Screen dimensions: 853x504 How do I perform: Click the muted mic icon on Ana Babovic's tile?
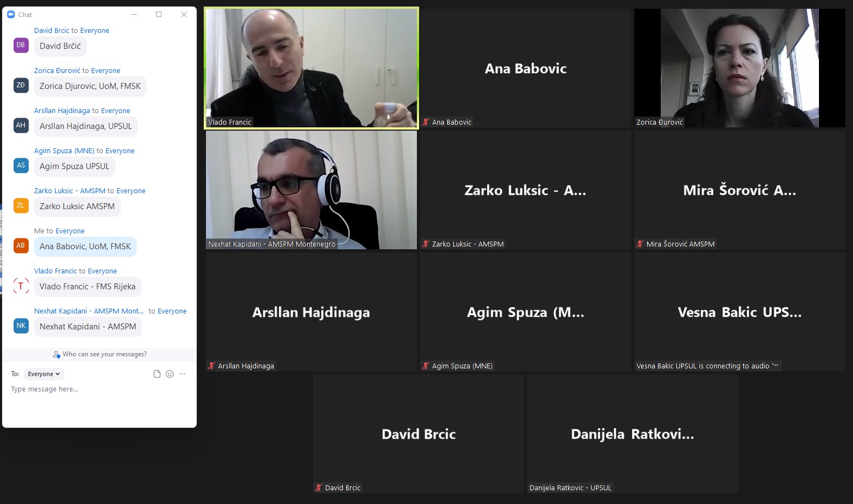(426, 122)
